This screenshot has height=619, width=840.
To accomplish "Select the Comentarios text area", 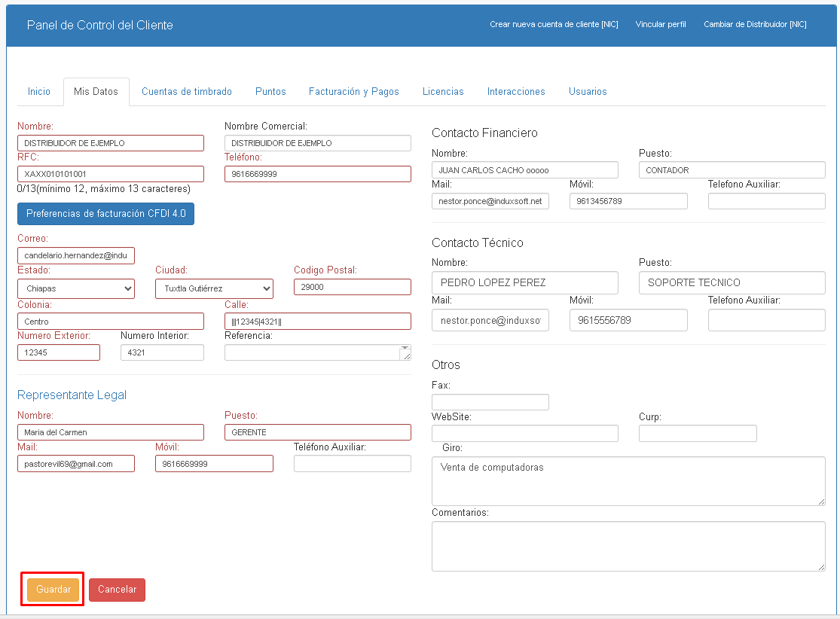I will [x=628, y=547].
